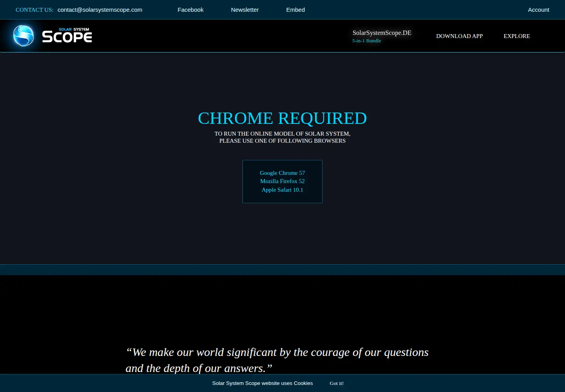Select the Embed menu item
This screenshot has height=392, width=565.
[x=295, y=10]
